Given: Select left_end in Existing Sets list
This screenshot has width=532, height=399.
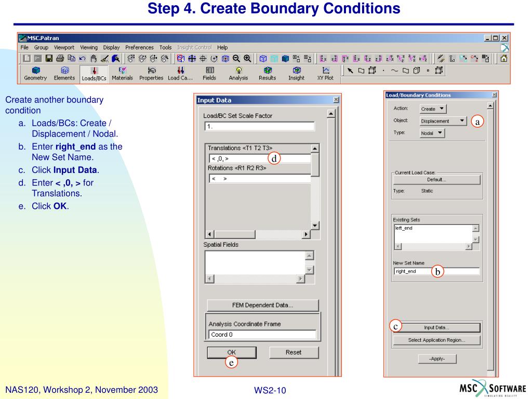Looking at the screenshot, I should pos(404,228).
